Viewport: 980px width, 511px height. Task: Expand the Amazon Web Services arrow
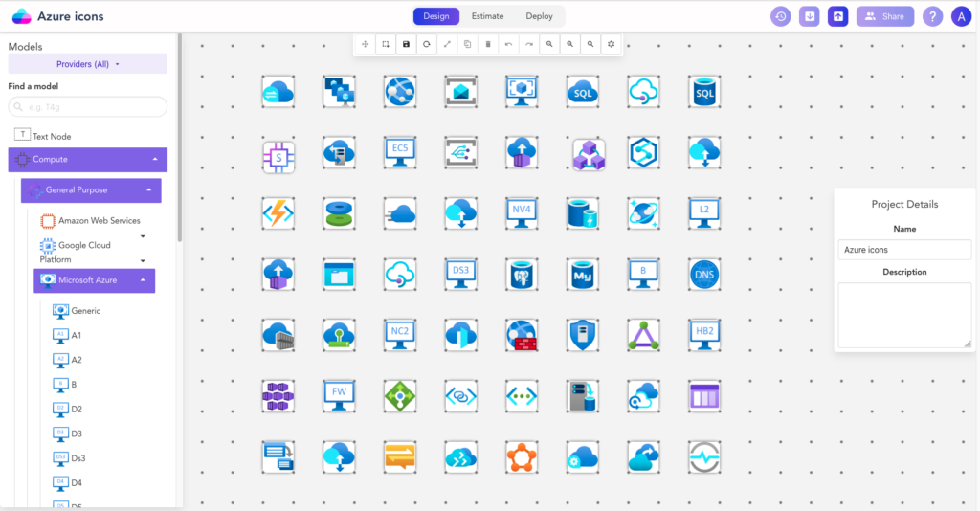[x=144, y=236]
